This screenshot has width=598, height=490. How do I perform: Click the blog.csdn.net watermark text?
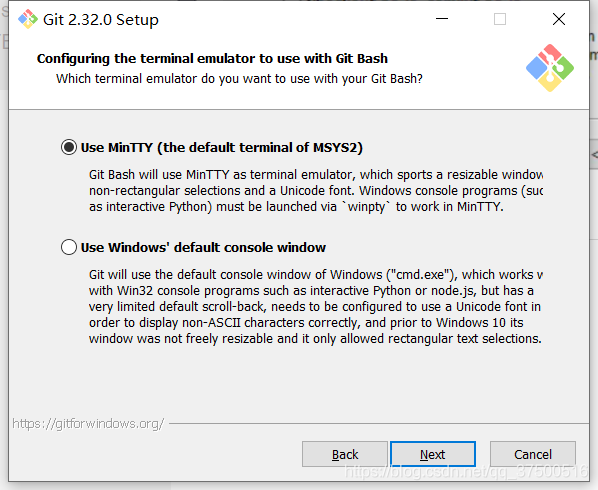click(x=466, y=472)
